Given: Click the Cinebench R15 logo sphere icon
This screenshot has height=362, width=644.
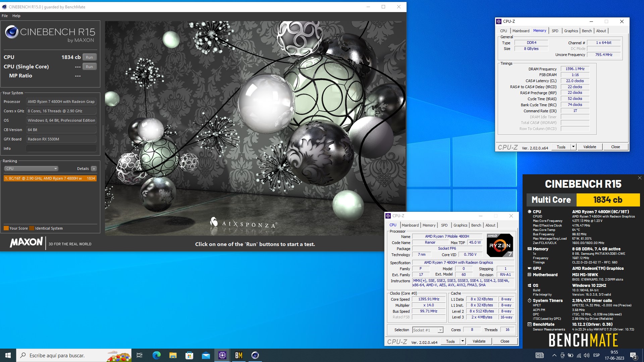Looking at the screenshot, I should [12, 32].
